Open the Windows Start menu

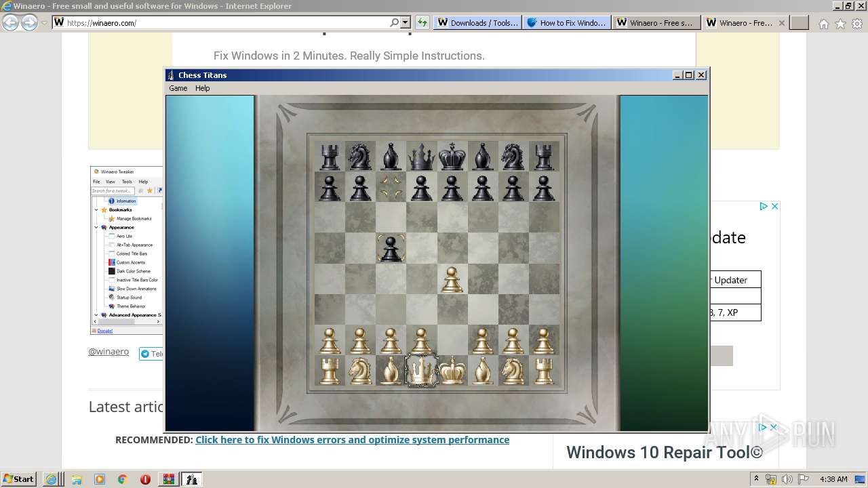[18, 479]
